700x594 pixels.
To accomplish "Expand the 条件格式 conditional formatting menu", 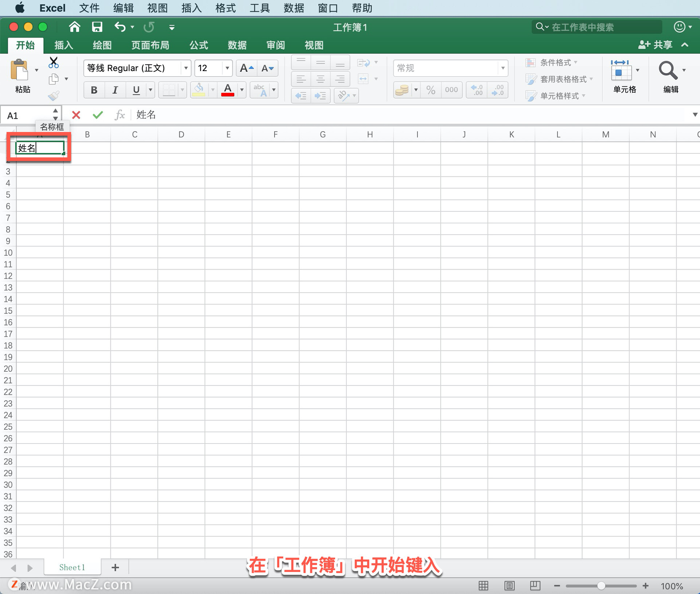I will pyautogui.click(x=556, y=63).
